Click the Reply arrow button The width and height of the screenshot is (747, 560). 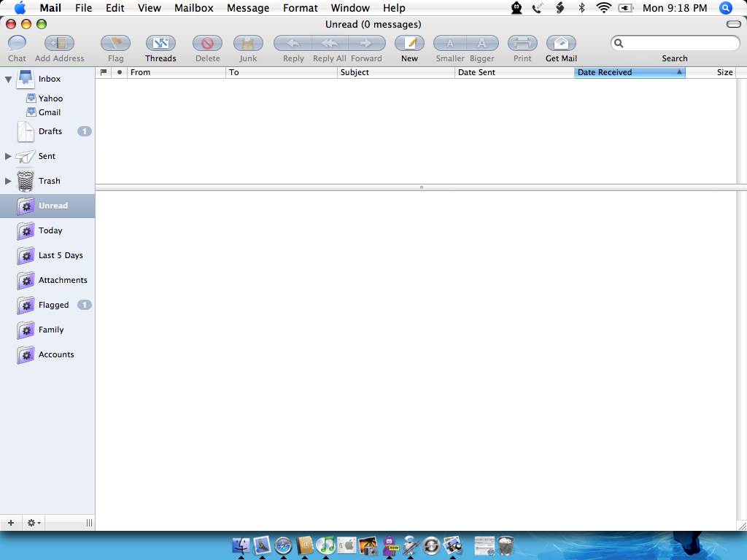(293, 43)
